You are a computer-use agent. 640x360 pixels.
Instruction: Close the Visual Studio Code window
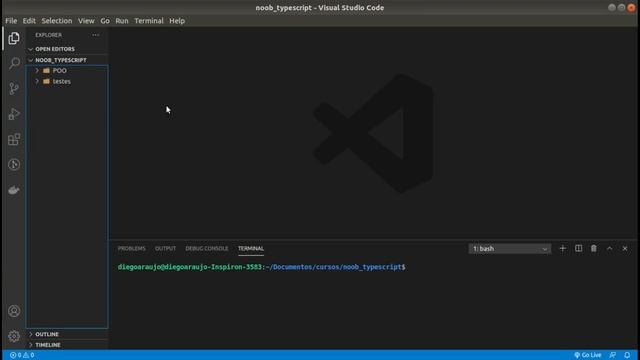[x=631, y=7]
